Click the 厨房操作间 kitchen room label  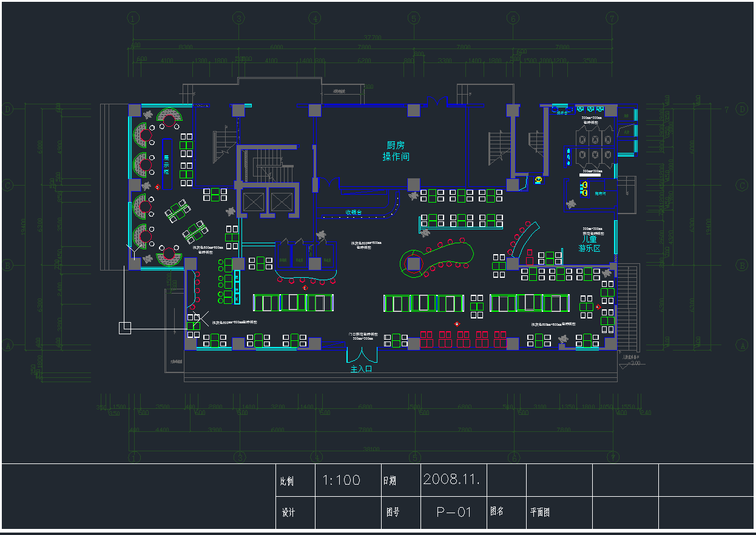[396, 151]
